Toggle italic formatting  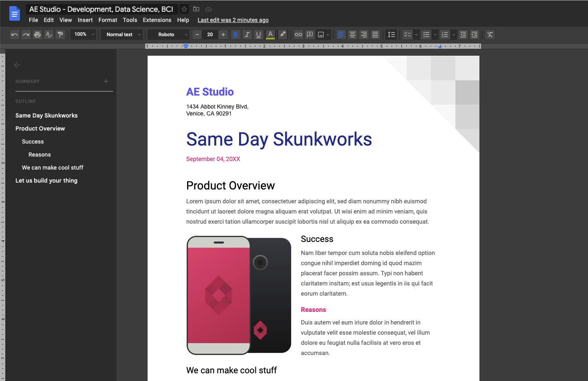247,35
